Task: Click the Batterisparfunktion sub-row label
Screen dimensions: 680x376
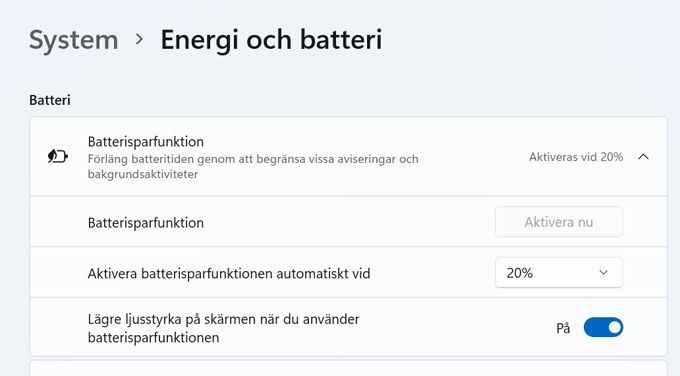Action: tap(146, 222)
